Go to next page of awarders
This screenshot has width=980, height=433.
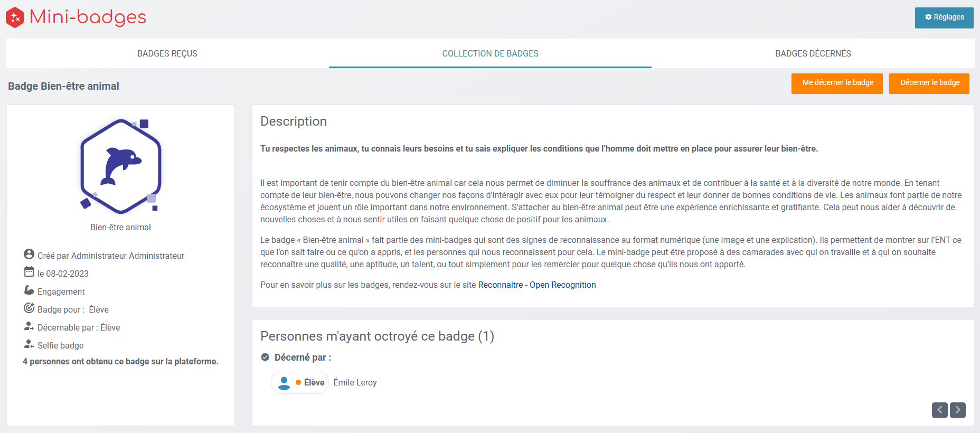click(x=957, y=410)
